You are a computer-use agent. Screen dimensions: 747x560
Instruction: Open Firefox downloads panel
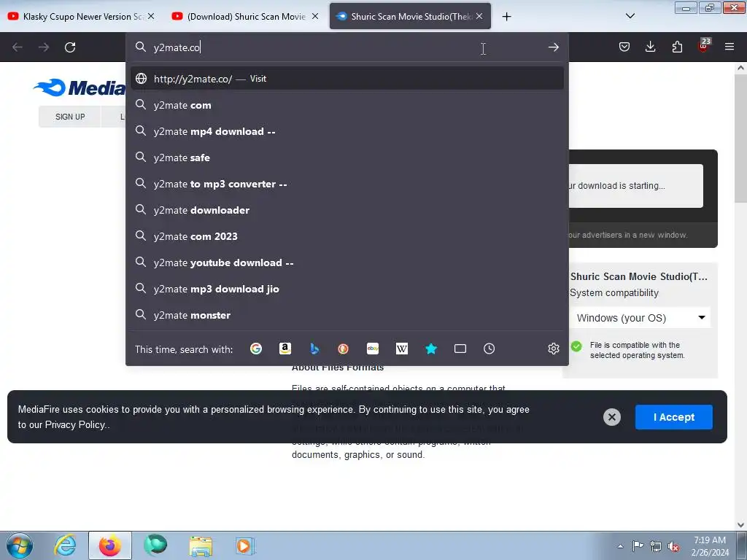[x=650, y=47]
